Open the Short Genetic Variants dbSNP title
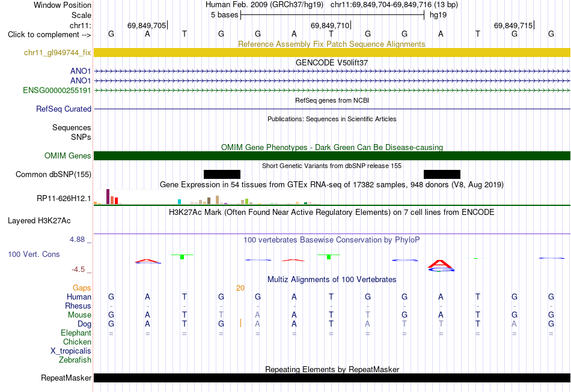This screenshot has width=571, height=392. point(332,166)
